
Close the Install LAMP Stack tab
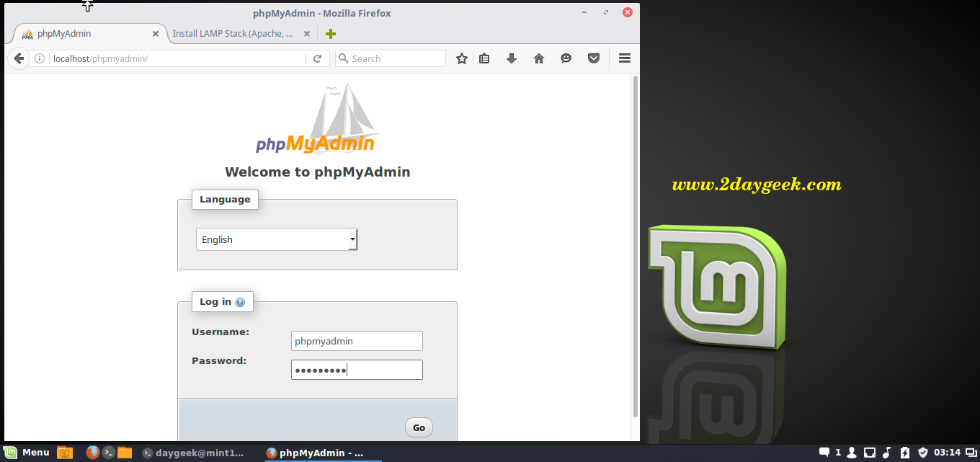click(x=307, y=34)
